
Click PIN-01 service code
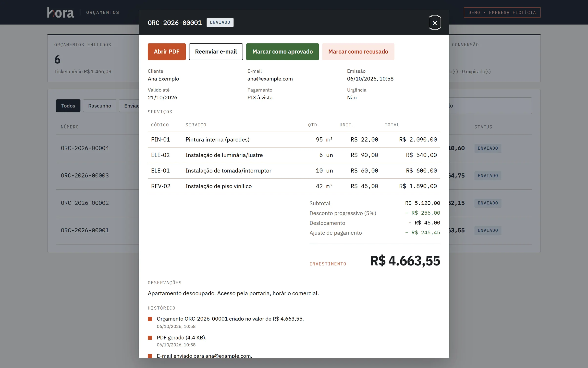(160, 140)
